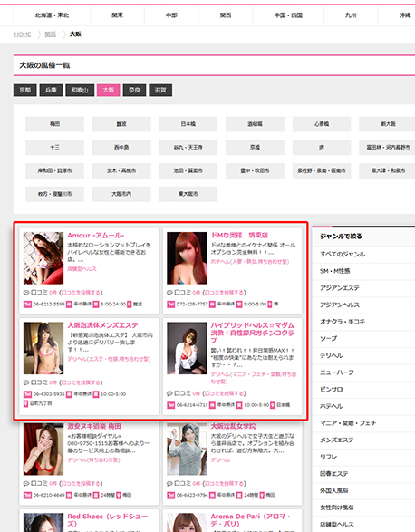Click the location pin icon beside 日本橋
Image resolution: width=415 pixels, height=532 pixels.
[273, 405]
